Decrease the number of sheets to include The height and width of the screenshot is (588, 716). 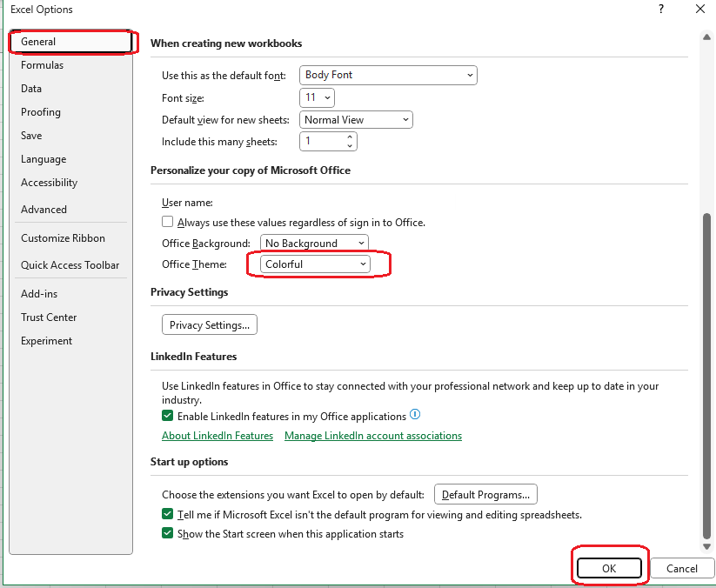click(350, 145)
